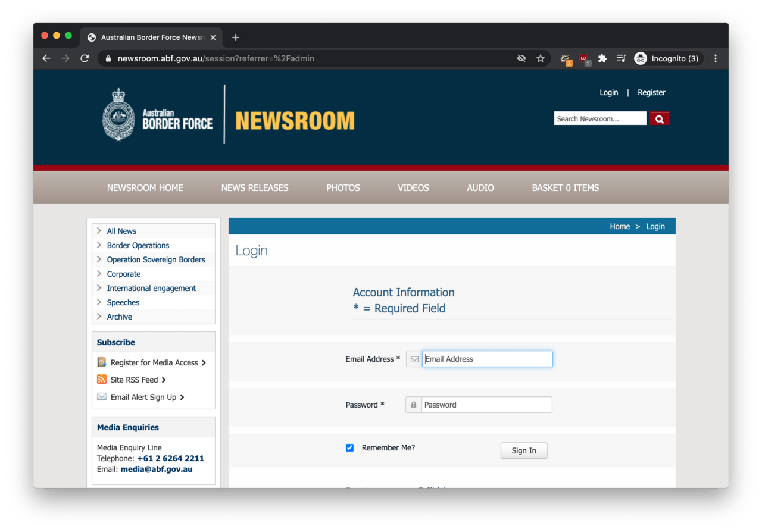
Task: Open NEWS RELEASES in navigation bar
Action: [x=255, y=187]
